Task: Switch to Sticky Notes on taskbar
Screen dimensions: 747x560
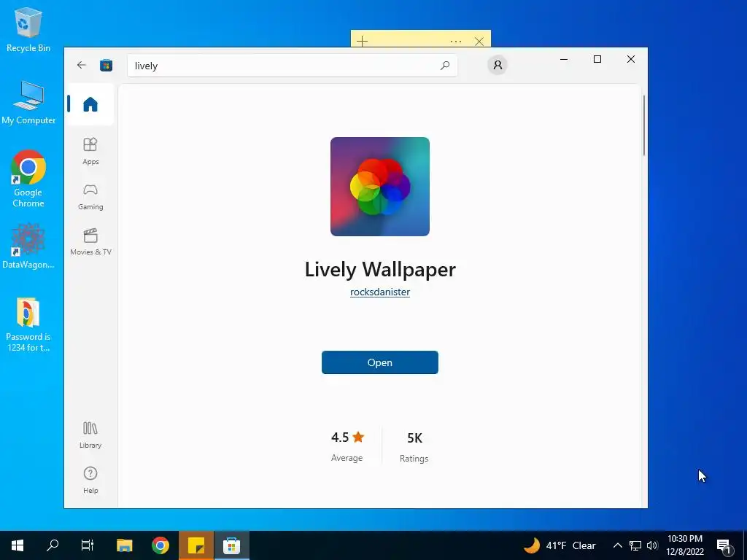Action: point(196,545)
